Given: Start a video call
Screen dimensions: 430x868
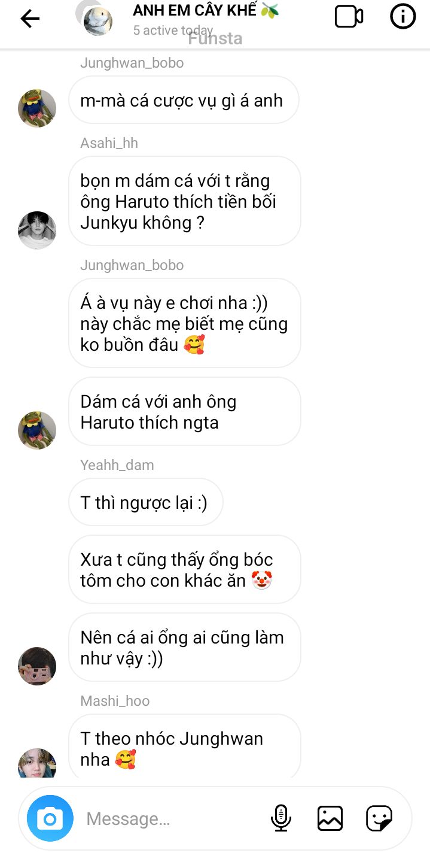Looking at the screenshot, I should pyautogui.click(x=349, y=17).
